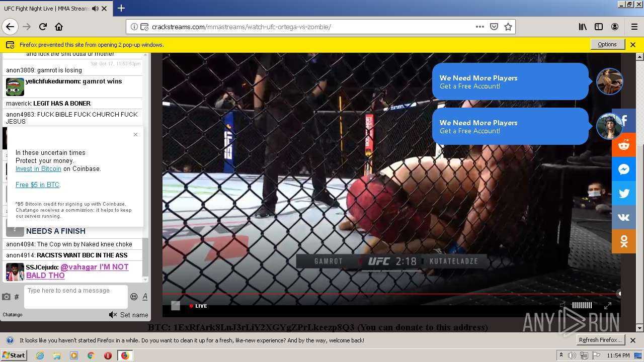This screenshot has width=644, height=362.
Task: Click the @vahagar I'M NOT BALD THO message
Action: click(77, 271)
